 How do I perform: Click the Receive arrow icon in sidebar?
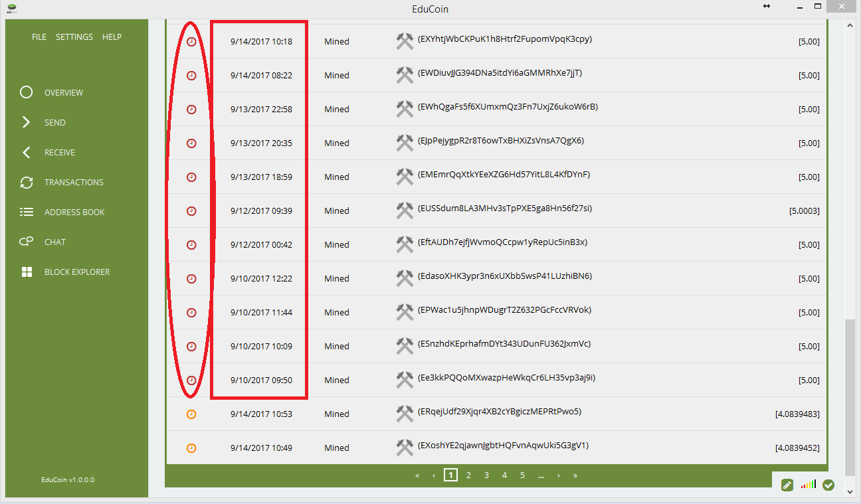click(x=27, y=152)
